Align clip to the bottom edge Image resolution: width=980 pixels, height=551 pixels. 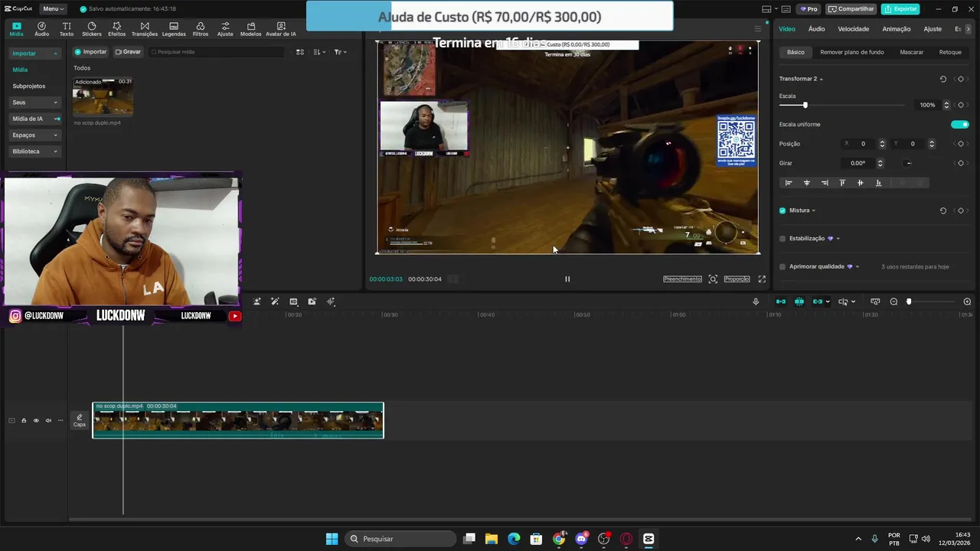(878, 183)
